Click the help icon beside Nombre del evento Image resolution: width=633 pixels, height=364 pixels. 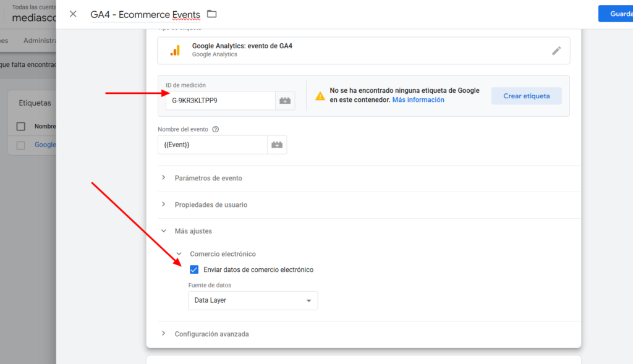click(216, 130)
